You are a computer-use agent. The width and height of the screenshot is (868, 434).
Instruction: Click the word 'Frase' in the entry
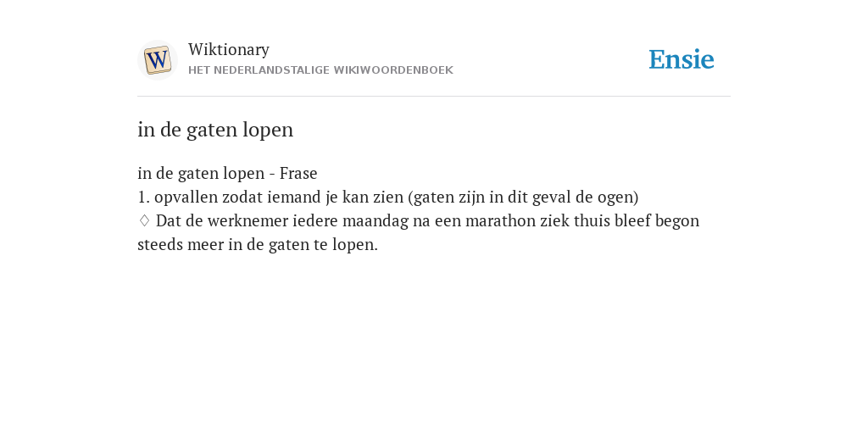(298, 173)
